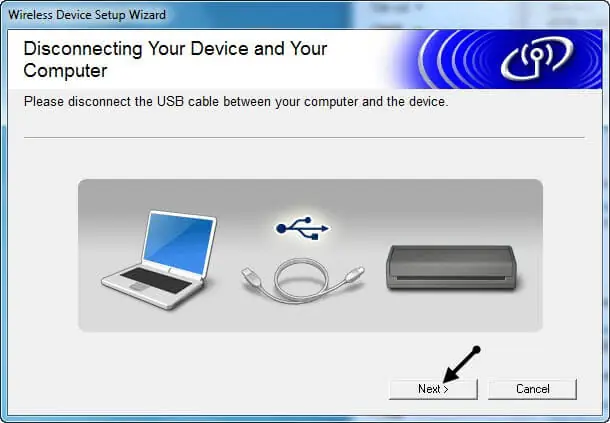Click the flat USB plug on cable's left end
Screen dimensions: 610x423
coord(250,276)
